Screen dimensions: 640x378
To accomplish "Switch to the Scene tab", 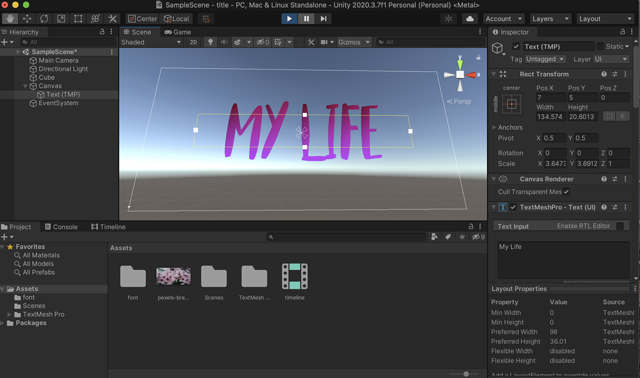I will point(138,32).
